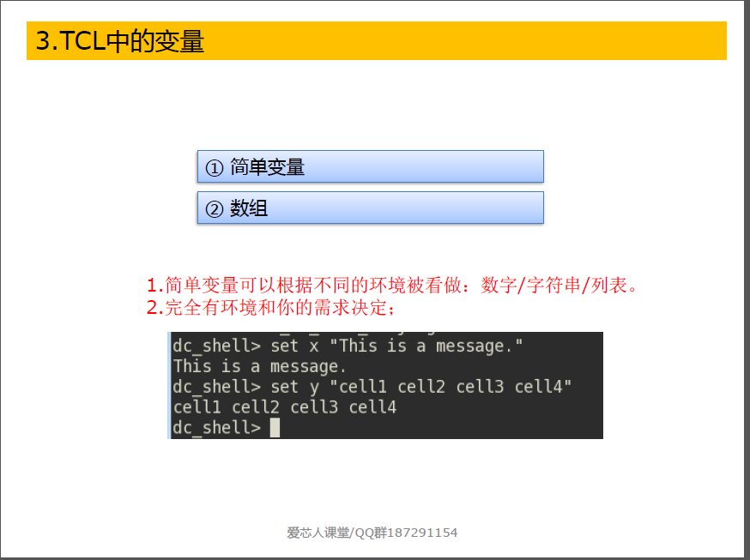Click terminal output 'This is a message.'
750x560 pixels.
point(259,366)
